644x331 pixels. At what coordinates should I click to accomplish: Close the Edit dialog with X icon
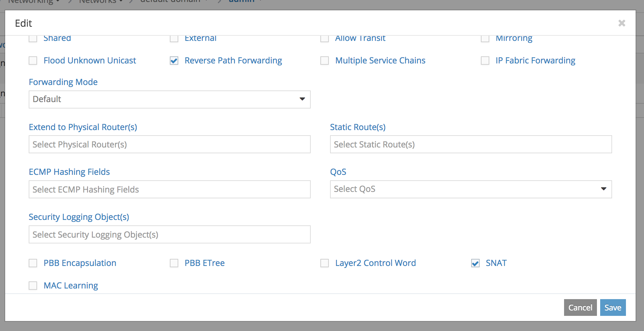pyautogui.click(x=622, y=23)
